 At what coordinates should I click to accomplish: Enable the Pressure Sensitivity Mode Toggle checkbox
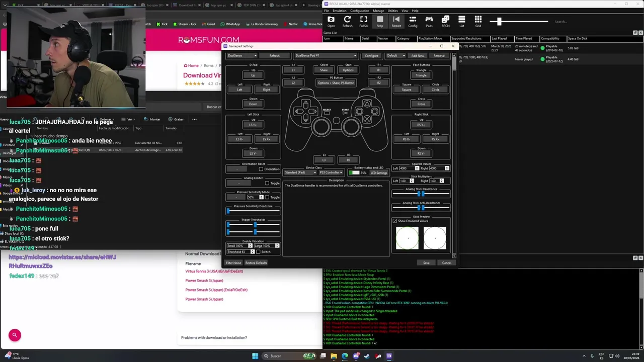[x=267, y=197]
